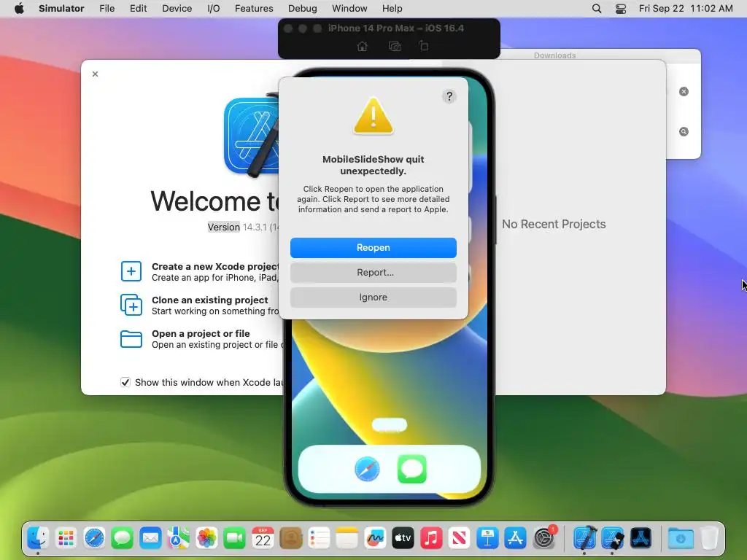
Task: Rotate device using Simulator rotate icon
Action: pyautogui.click(x=424, y=46)
